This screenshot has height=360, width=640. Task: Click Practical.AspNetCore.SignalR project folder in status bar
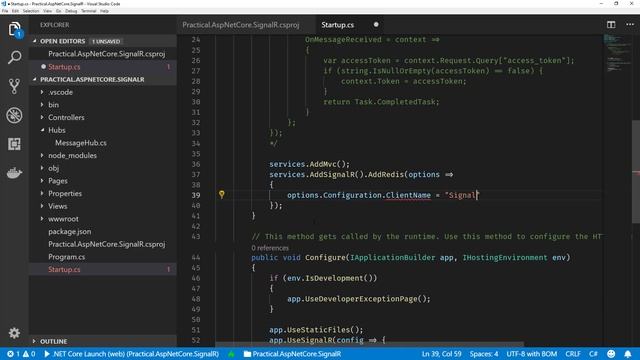coord(292,354)
